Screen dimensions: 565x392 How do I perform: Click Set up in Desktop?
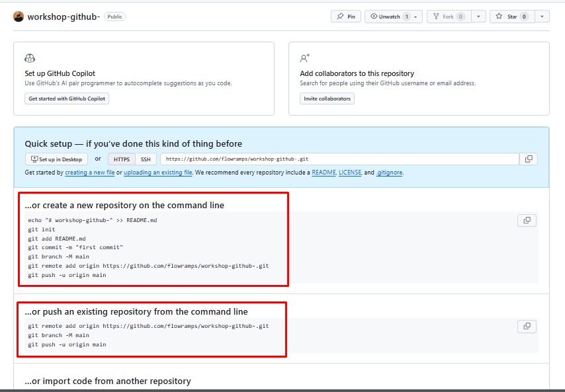pos(57,159)
